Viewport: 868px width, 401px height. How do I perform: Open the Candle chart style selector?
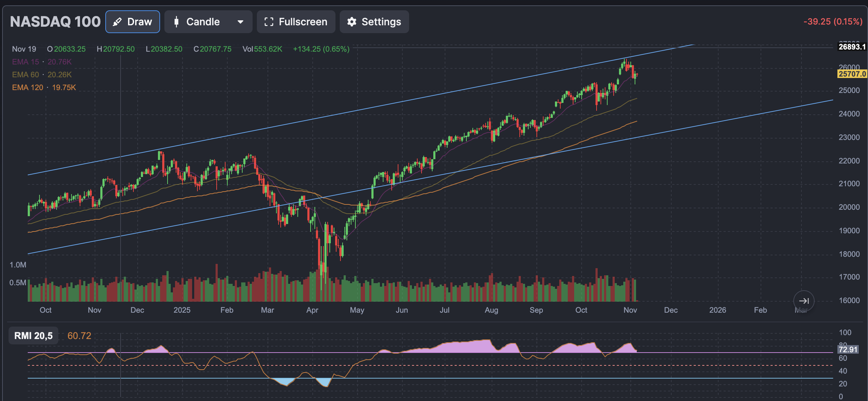[203, 22]
